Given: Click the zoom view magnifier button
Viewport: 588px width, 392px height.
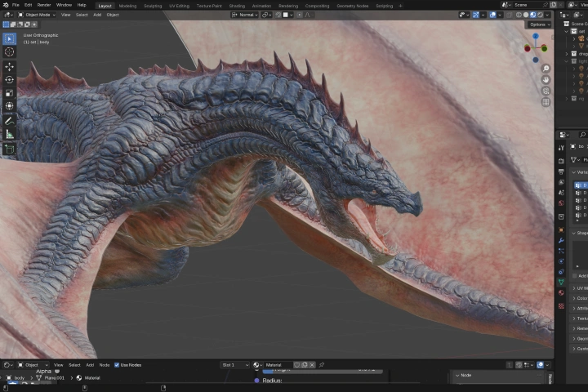Looking at the screenshot, I should click(546, 69).
